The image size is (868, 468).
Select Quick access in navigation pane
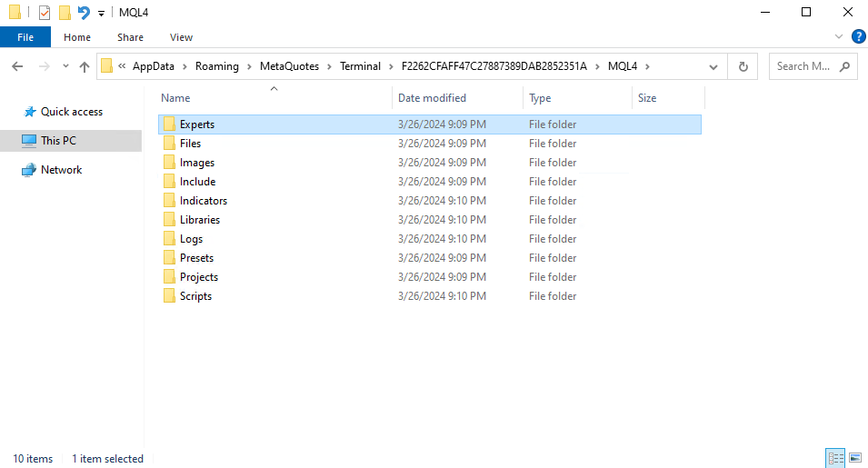tap(72, 112)
